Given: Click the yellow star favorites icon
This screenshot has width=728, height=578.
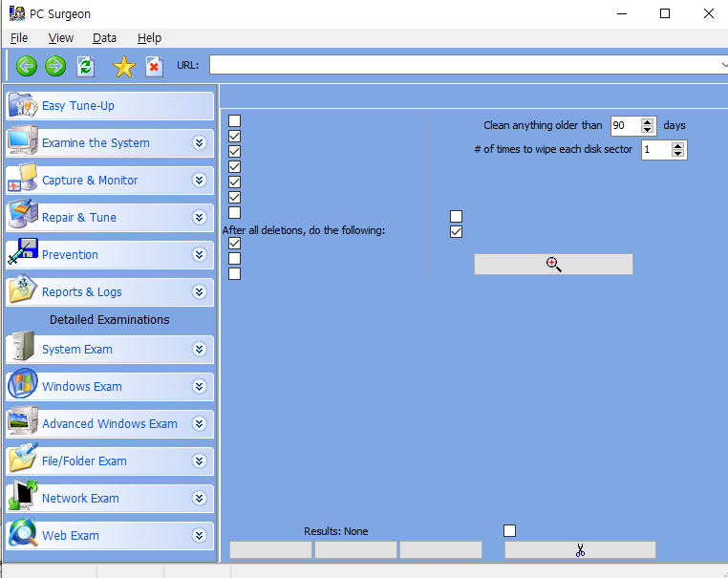Looking at the screenshot, I should tap(124, 66).
